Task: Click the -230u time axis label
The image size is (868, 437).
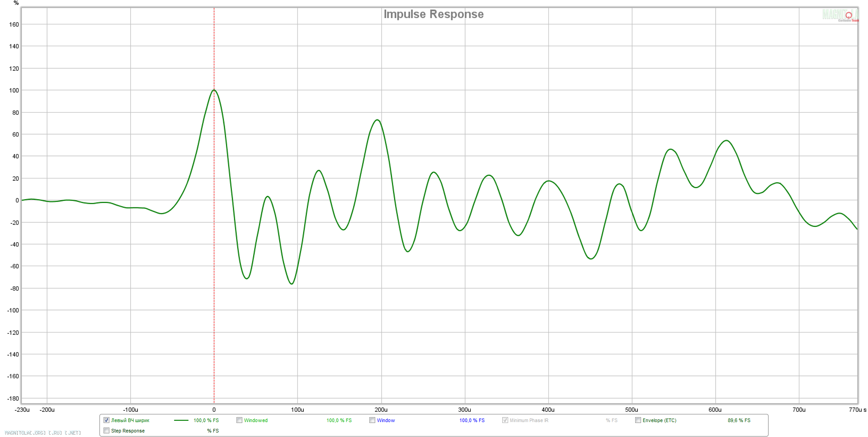Action: pyautogui.click(x=22, y=410)
